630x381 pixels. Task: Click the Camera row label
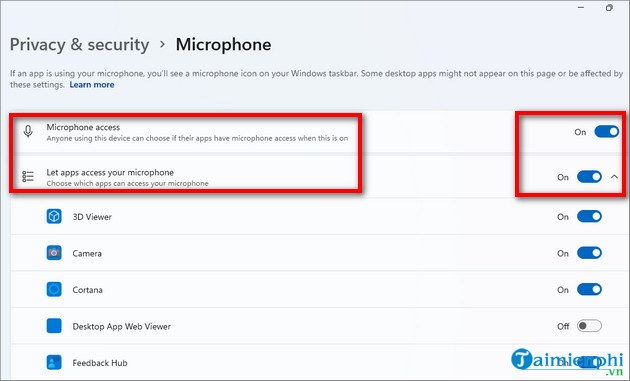pyautogui.click(x=87, y=254)
